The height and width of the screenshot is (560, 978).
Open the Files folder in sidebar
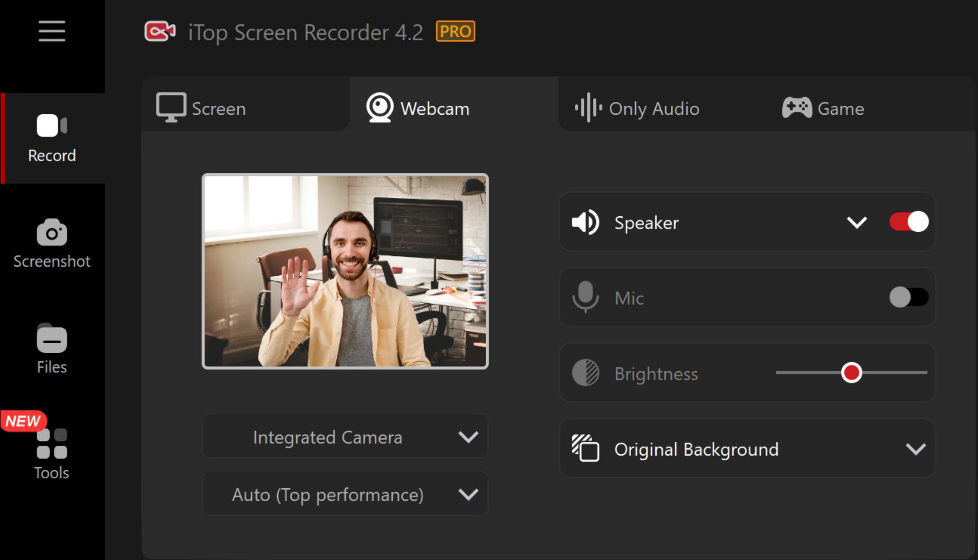pyautogui.click(x=51, y=348)
